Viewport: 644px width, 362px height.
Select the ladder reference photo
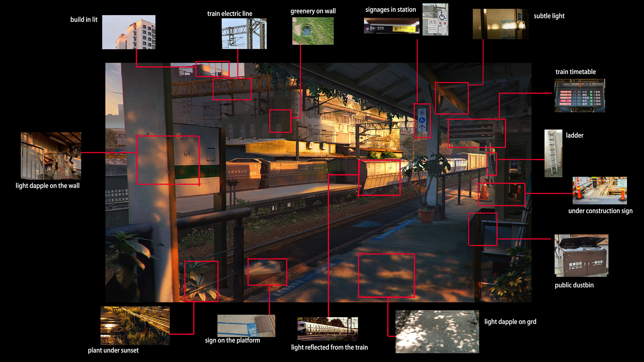[553, 153]
